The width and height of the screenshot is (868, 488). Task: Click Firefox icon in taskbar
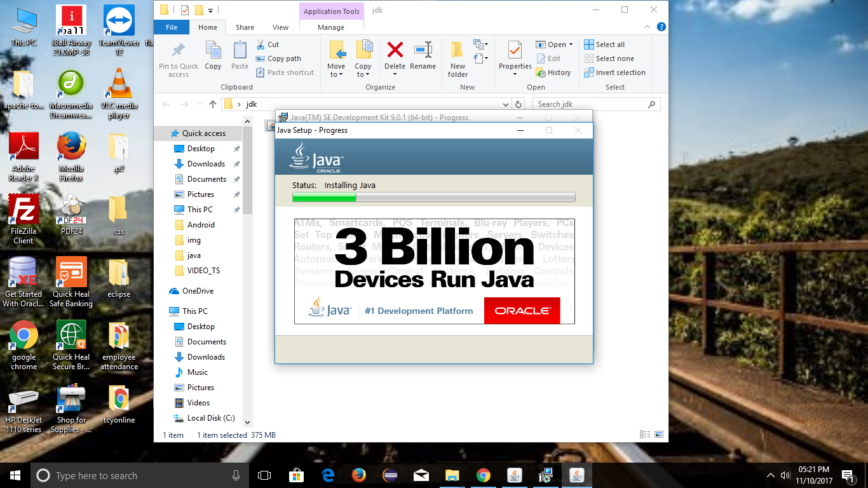pyautogui.click(x=359, y=475)
